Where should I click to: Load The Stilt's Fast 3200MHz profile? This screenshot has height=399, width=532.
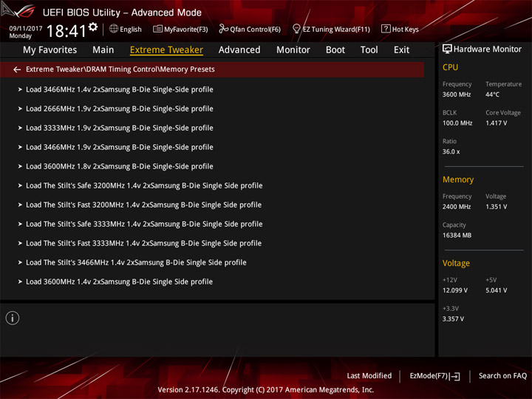click(x=143, y=205)
